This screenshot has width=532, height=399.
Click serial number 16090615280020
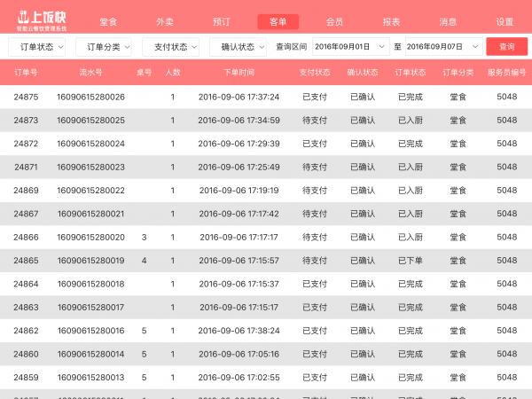(90, 238)
